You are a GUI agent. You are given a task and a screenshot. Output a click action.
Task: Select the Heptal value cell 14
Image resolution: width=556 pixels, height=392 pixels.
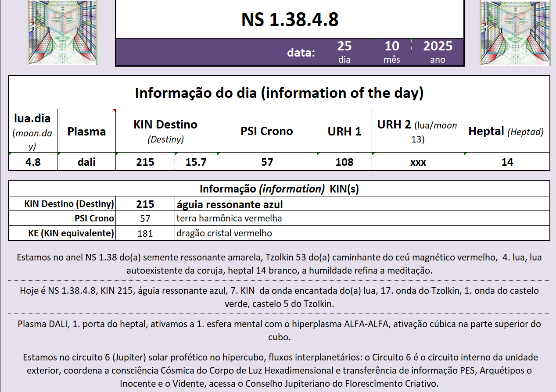[507, 162]
